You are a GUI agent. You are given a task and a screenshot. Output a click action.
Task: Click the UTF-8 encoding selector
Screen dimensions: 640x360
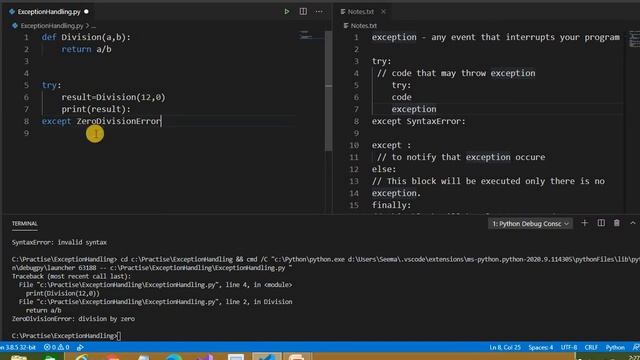click(569, 347)
